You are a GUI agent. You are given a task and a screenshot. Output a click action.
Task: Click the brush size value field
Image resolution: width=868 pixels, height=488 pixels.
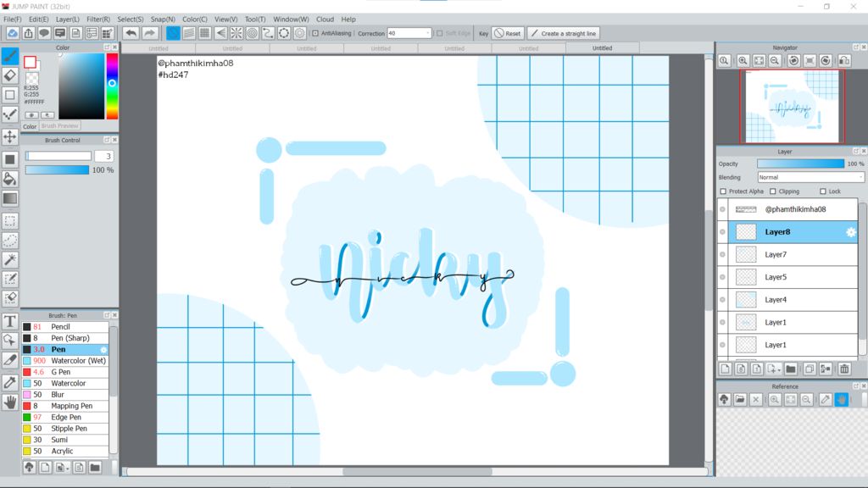[104, 156]
